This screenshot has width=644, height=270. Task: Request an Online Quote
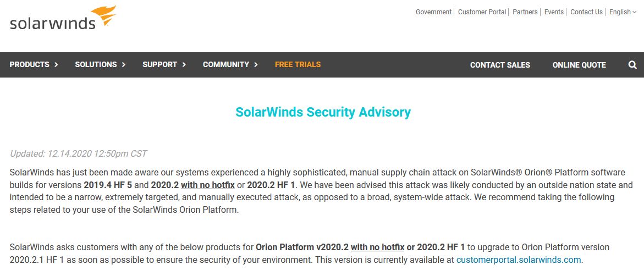click(x=579, y=65)
